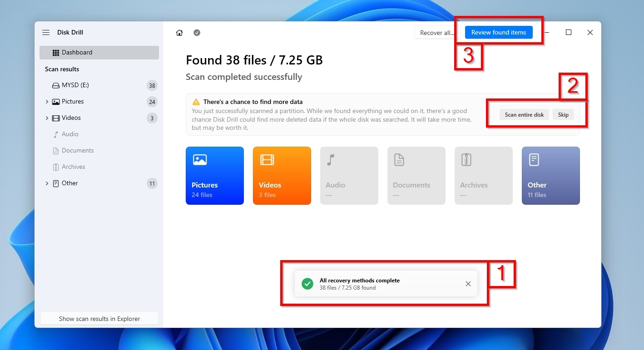Open the Pictures 24 files tile
The width and height of the screenshot is (644, 350).
tap(215, 176)
